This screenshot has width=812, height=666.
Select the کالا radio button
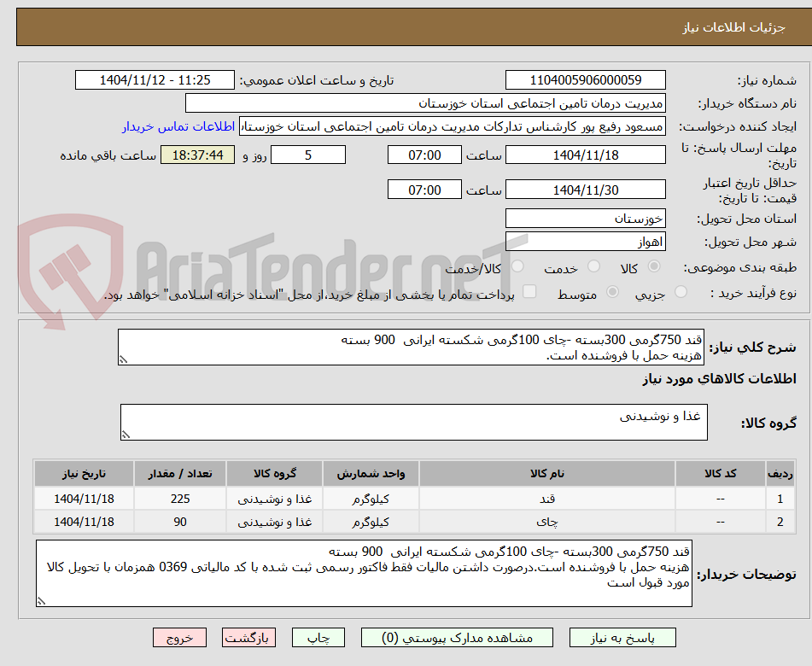pos(654,266)
